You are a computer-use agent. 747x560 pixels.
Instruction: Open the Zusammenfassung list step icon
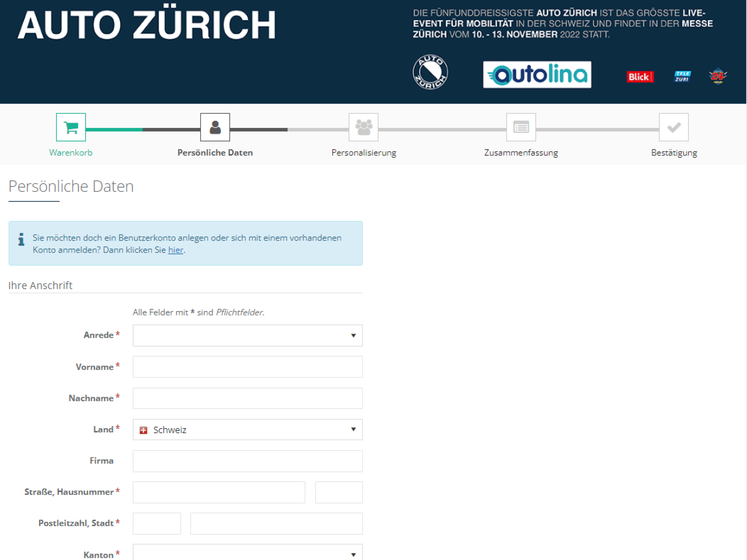[521, 127]
